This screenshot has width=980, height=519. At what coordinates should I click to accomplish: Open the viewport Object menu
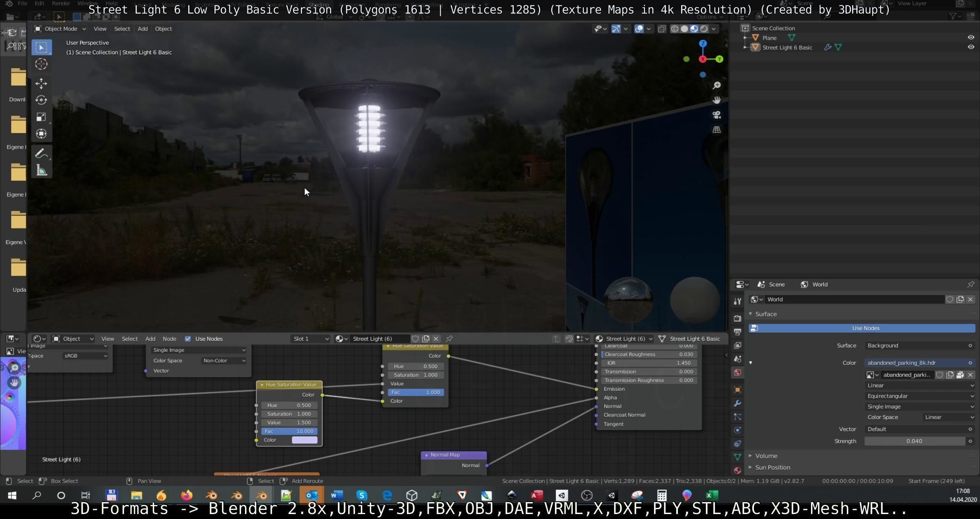click(163, 29)
